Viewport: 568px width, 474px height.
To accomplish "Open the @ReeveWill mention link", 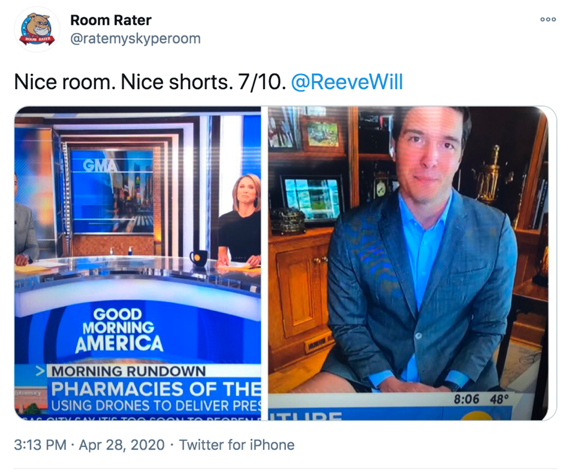I will [x=347, y=82].
